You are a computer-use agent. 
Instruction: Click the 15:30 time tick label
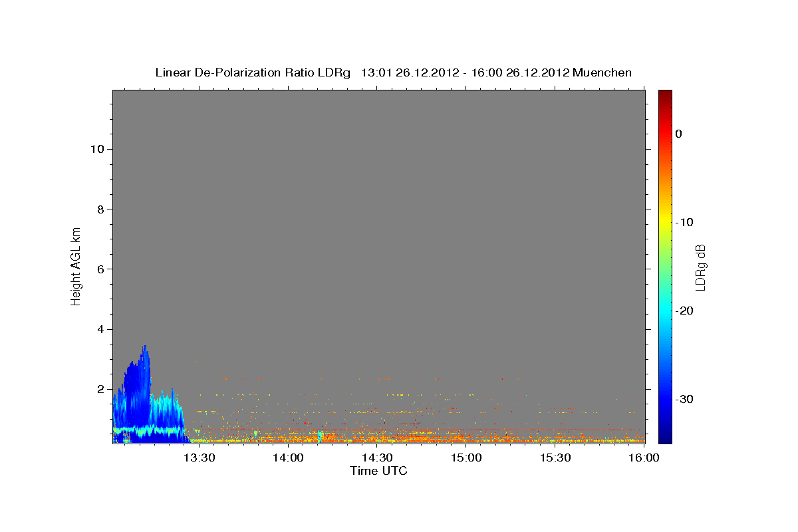click(555, 458)
